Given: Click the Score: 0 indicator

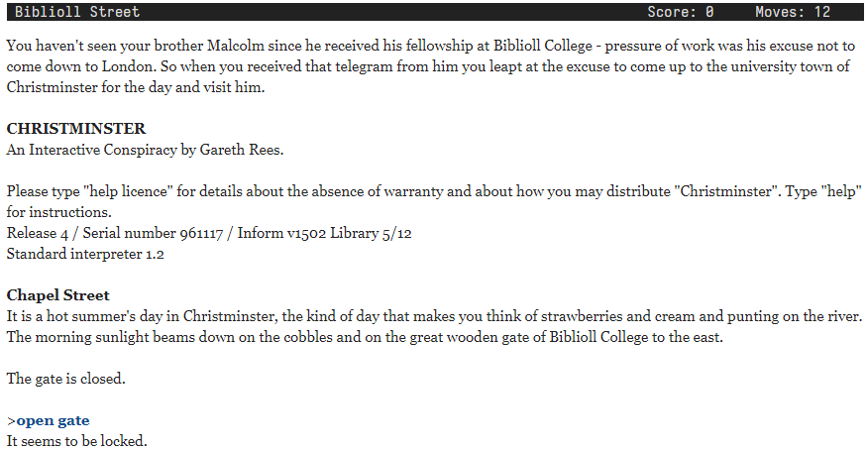Looking at the screenshot, I should 680,12.
